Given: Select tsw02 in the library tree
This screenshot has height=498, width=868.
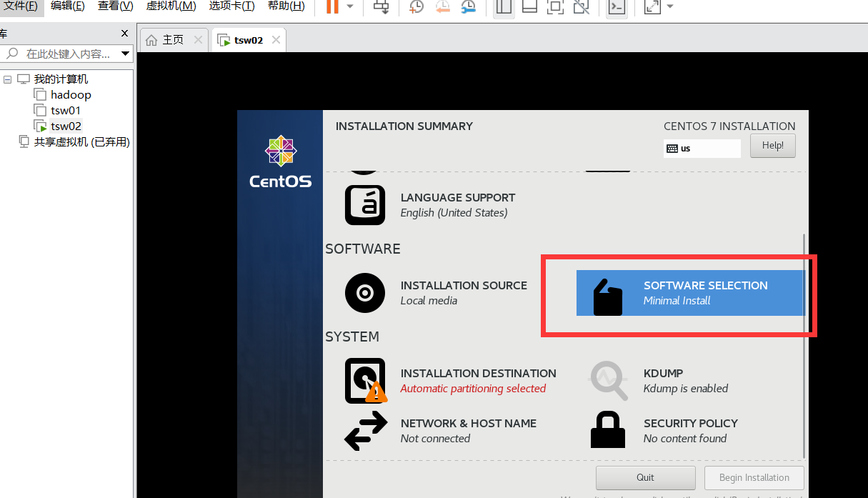Looking at the screenshot, I should pos(66,126).
